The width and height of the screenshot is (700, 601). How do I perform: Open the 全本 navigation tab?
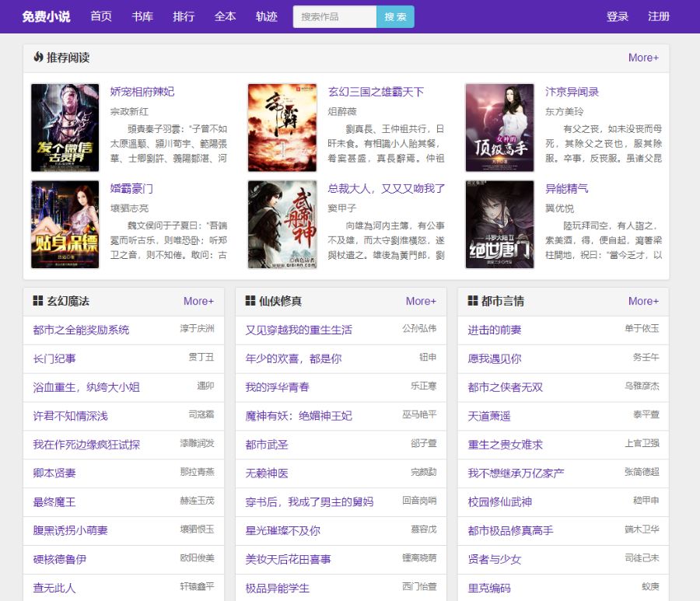[x=225, y=16]
